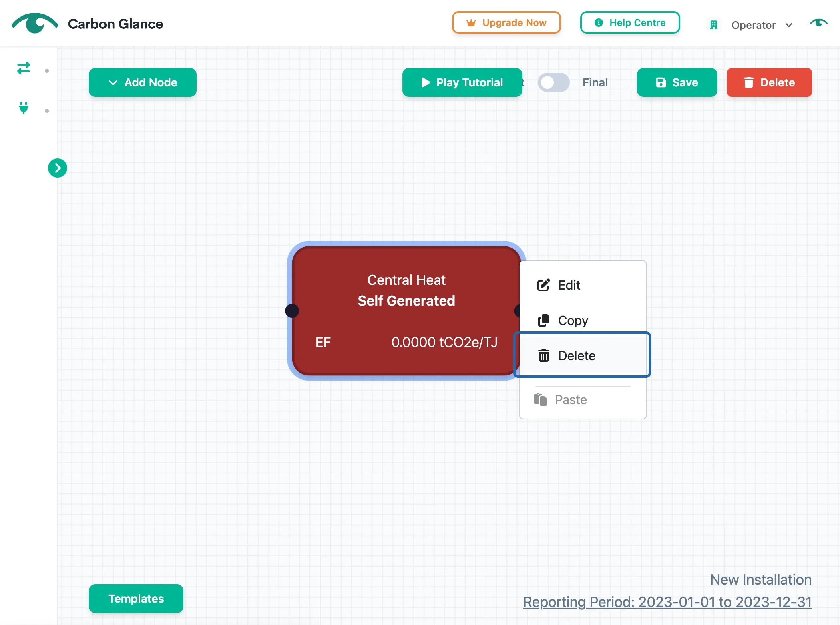This screenshot has width=840, height=625.
Task: Choose Edit from the context menu
Action: coord(583,285)
